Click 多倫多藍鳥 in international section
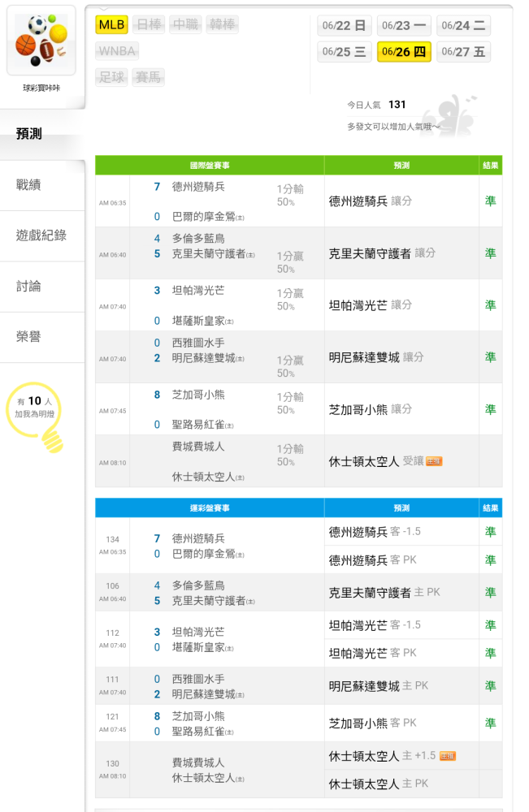Screen dimensions: 529x812 point(198,238)
